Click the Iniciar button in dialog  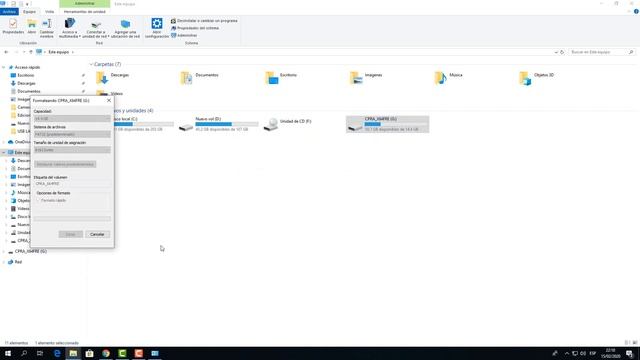(71, 234)
